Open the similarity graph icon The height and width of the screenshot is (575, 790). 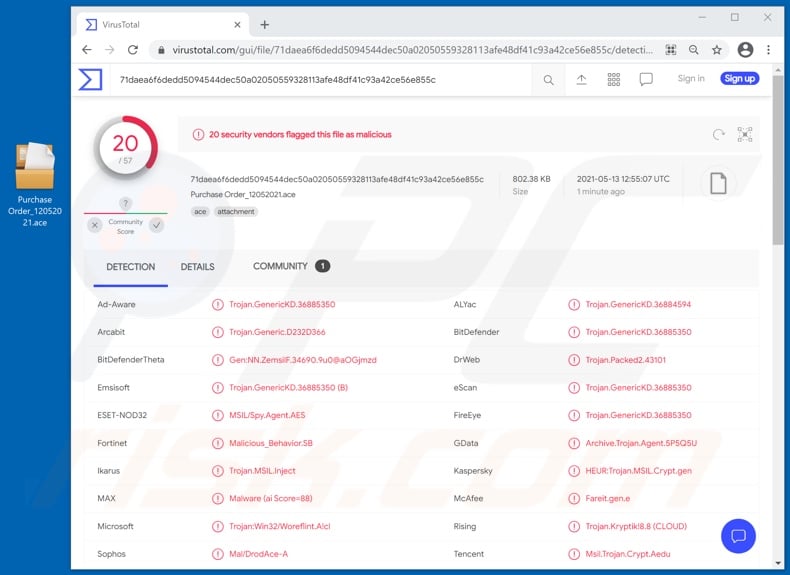pos(744,135)
